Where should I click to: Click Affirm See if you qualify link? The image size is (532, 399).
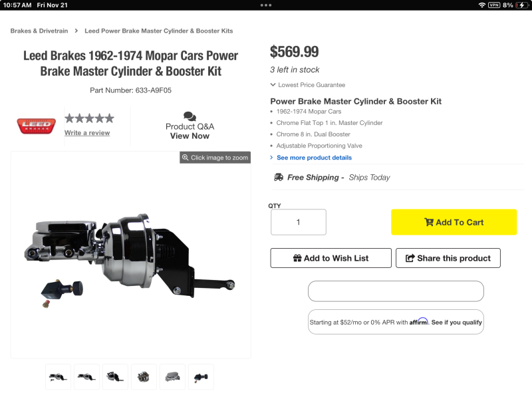coord(456,323)
